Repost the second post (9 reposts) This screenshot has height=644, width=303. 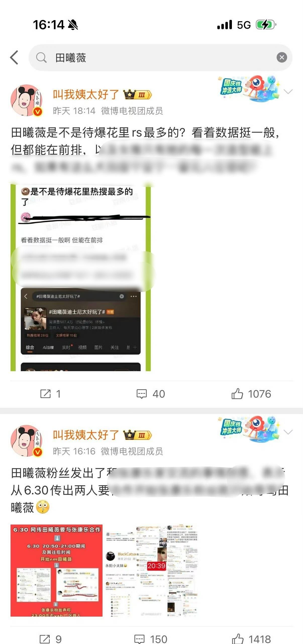click(51, 639)
